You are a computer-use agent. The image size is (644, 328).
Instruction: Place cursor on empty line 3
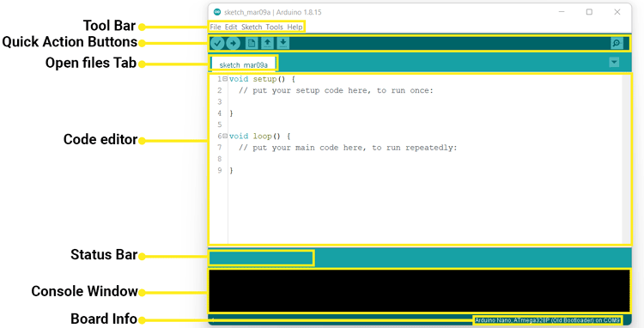(425, 102)
